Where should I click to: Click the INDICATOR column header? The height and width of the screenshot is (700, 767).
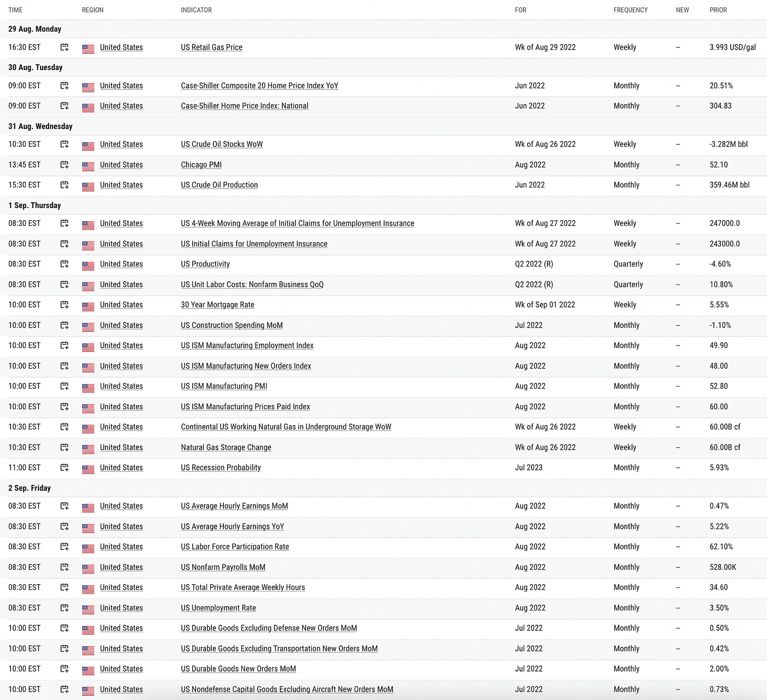pyautogui.click(x=196, y=10)
